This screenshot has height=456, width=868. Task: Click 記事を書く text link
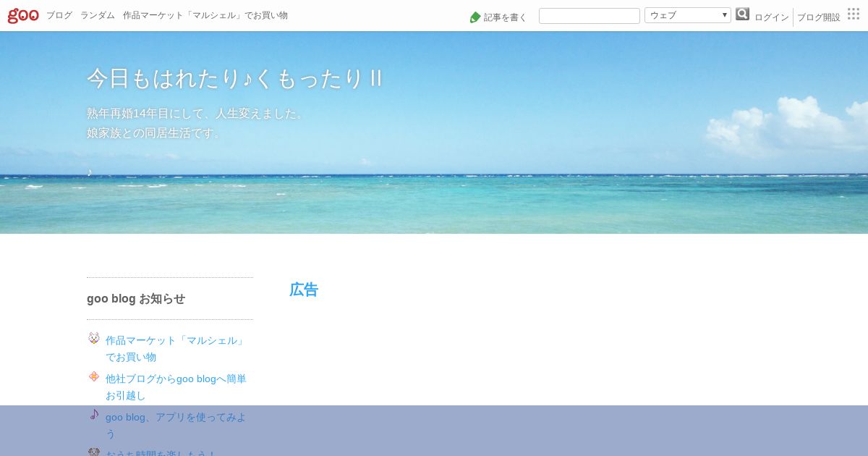pos(505,17)
